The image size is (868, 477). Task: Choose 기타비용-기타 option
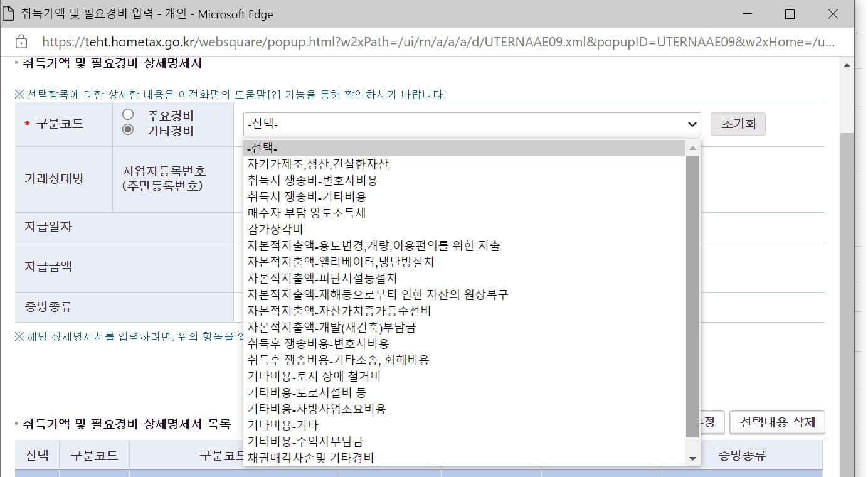click(x=465, y=426)
